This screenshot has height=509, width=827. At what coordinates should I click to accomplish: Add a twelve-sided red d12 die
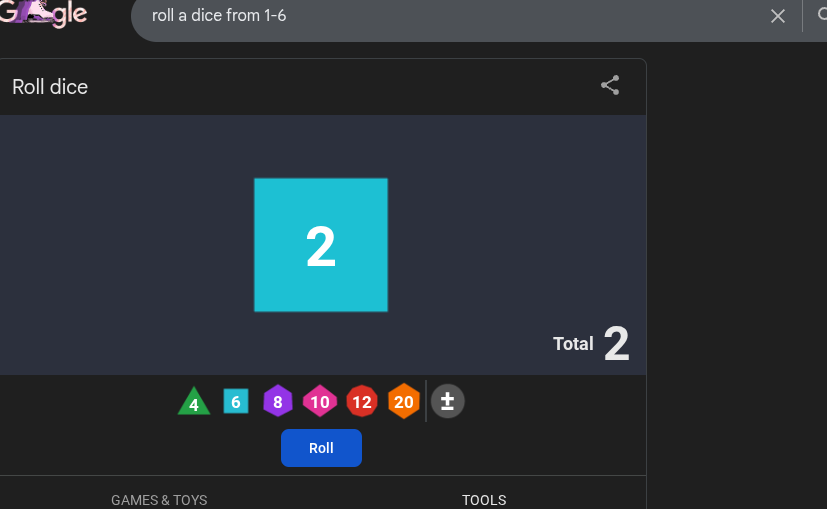coord(361,402)
